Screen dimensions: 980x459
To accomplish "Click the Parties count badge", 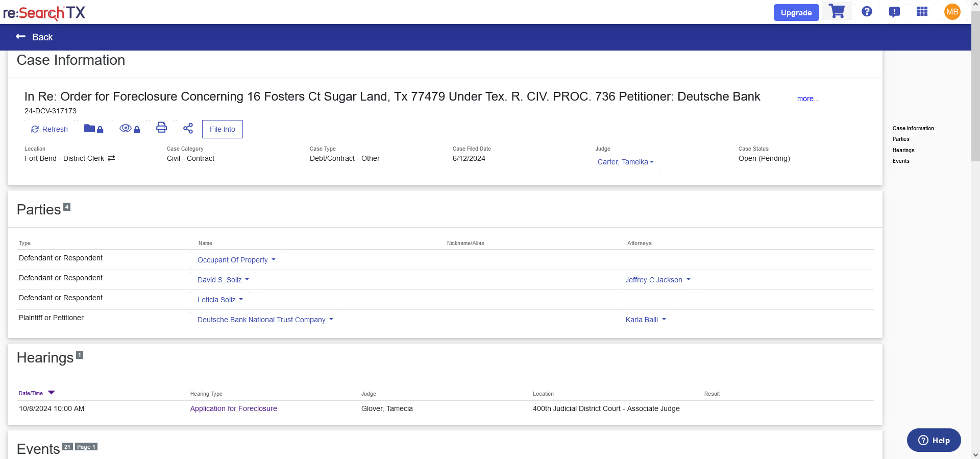I will tap(67, 207).
